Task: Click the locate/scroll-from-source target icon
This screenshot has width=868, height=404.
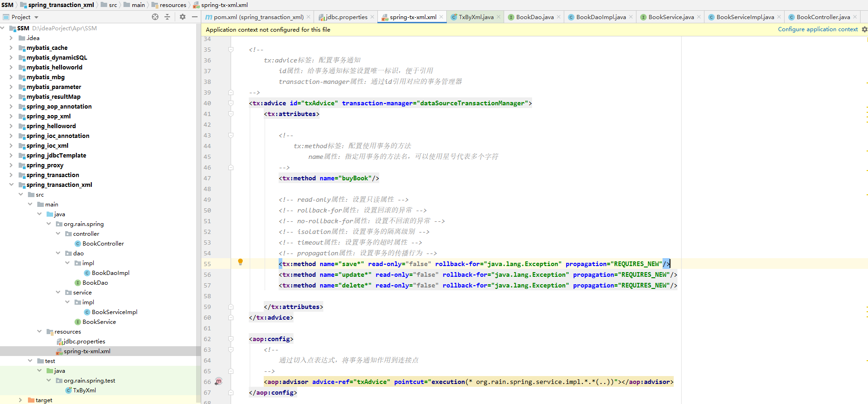Action: click(155, 17)
